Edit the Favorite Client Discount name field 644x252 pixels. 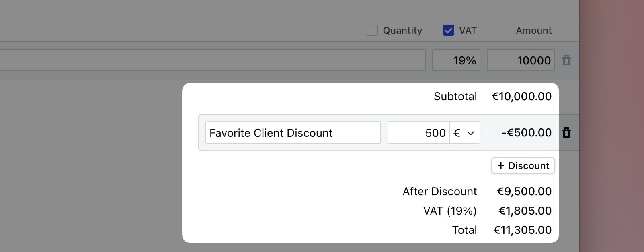coord(293,133)
